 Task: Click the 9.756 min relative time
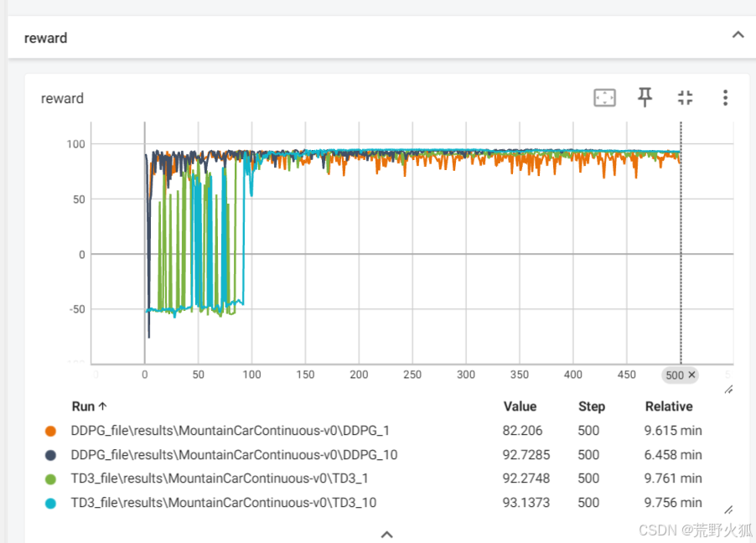click(673, 503)
